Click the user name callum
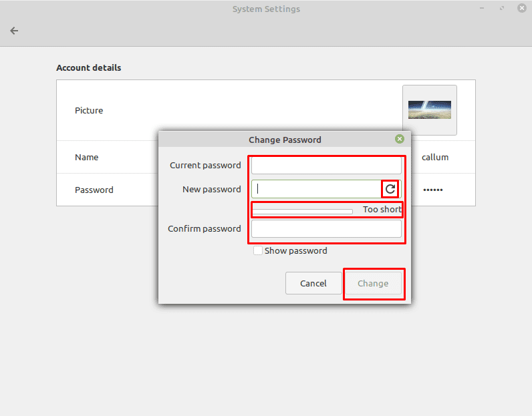 [435, 158]
